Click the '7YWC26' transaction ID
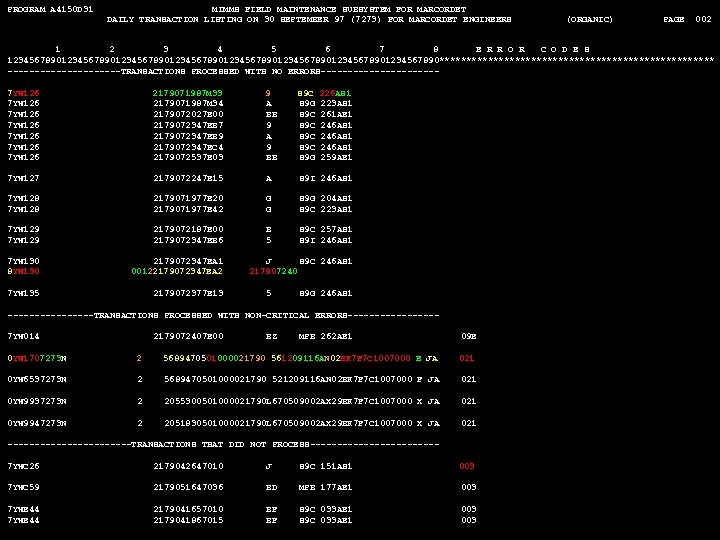The image size is (720, 540). 23,466
